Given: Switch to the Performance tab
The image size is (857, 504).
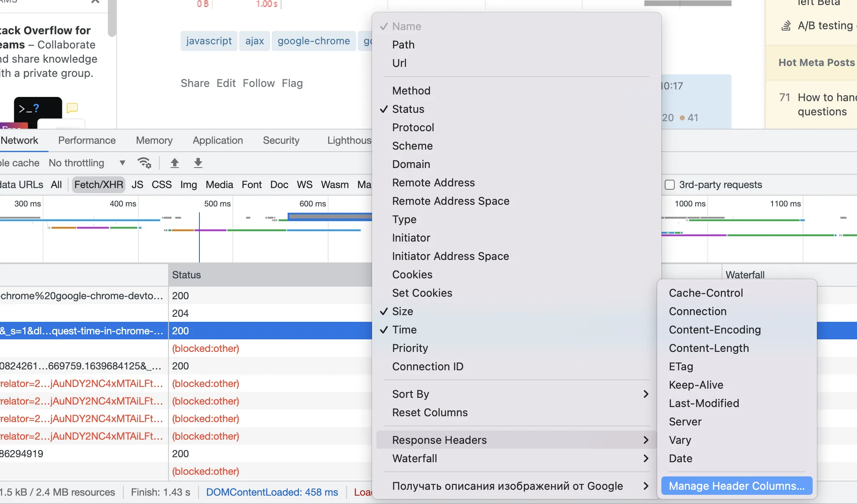Looking at the screenshot, I should pos(87,140).
